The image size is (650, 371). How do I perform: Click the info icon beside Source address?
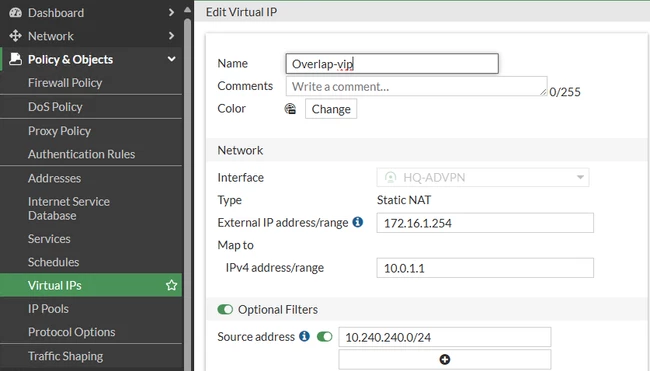[x=304, y=336]
